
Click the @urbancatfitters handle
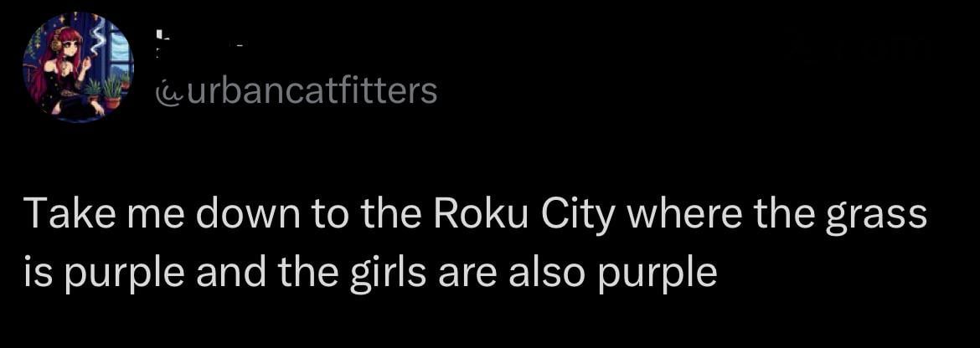click(x=297, y=90)
